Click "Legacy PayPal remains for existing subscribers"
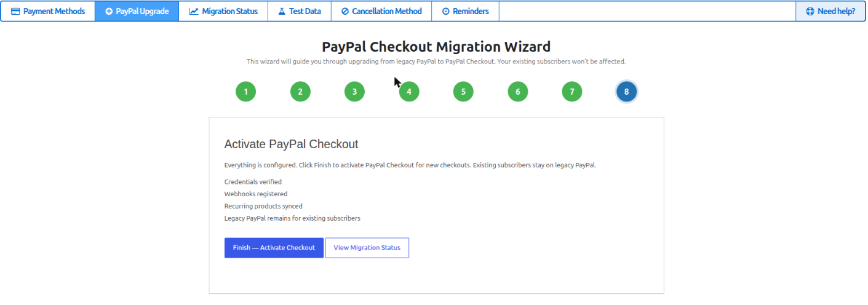Viewport: 868px width, 305px height. [292, 218]
